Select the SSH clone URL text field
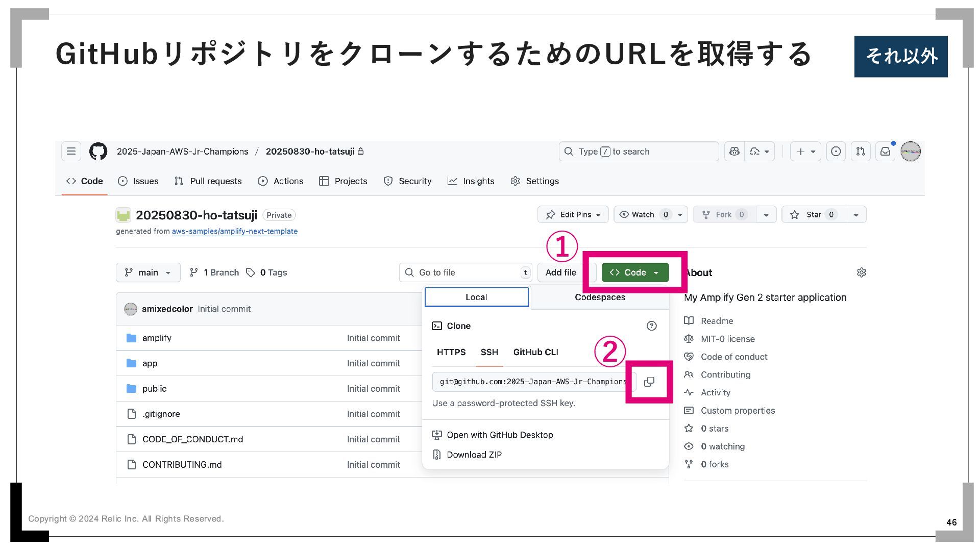The image size is (980, 551). pos(534,382)
